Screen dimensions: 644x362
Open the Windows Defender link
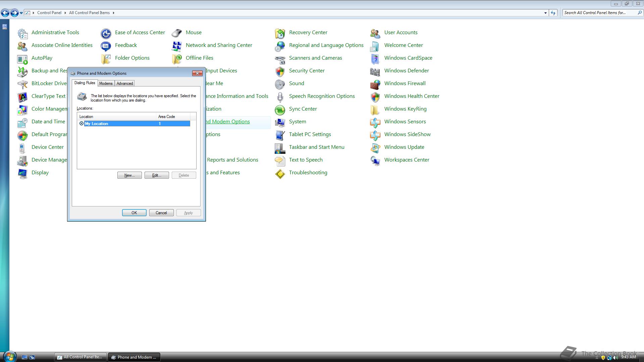click(407, 71)
